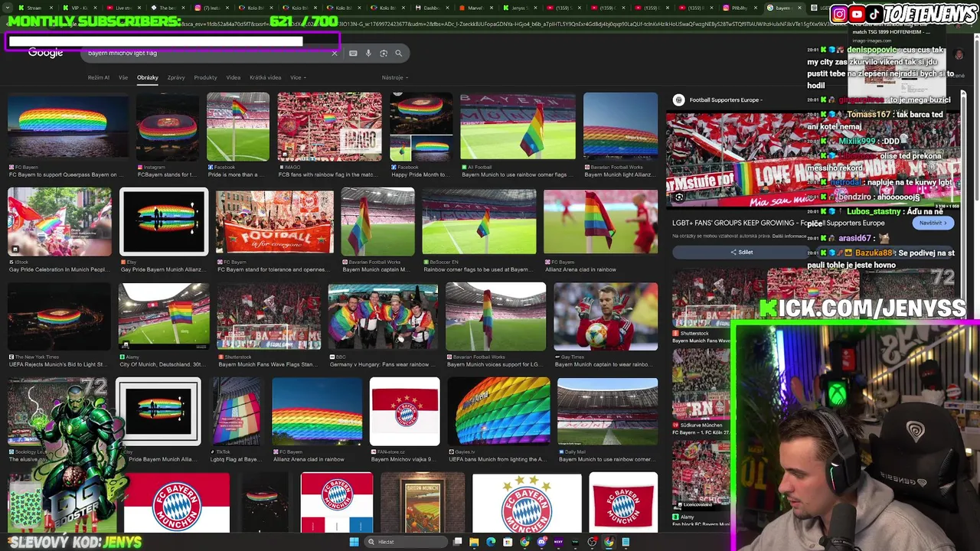Screen dimensions: 980x551
Task: Click the Football Supporters Europe source name
Action: coord(725,99)
